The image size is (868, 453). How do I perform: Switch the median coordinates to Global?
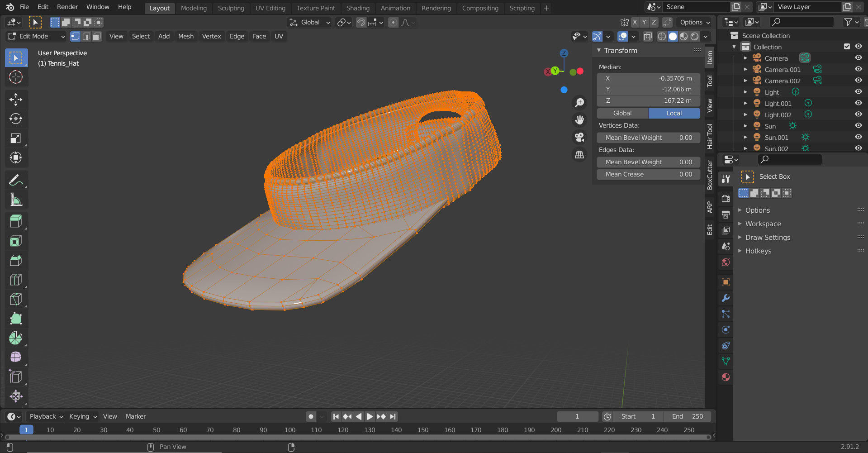click(x=622, y=113)
